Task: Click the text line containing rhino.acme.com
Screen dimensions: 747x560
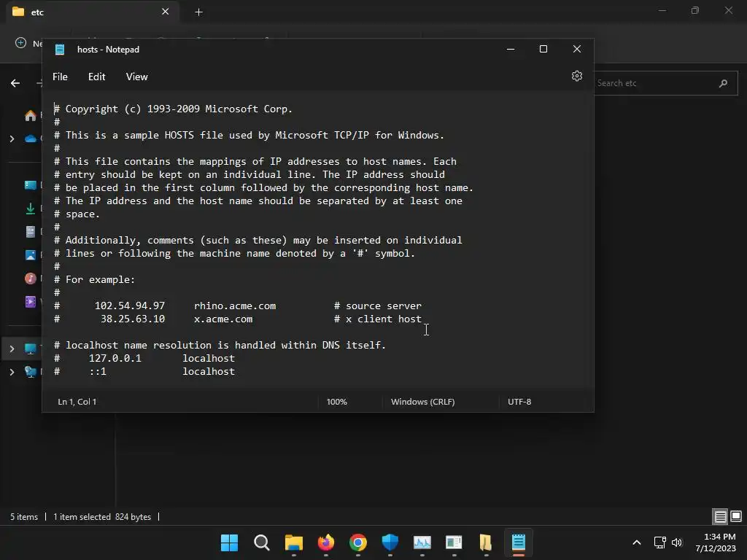Action: click(x=238, y=306)
